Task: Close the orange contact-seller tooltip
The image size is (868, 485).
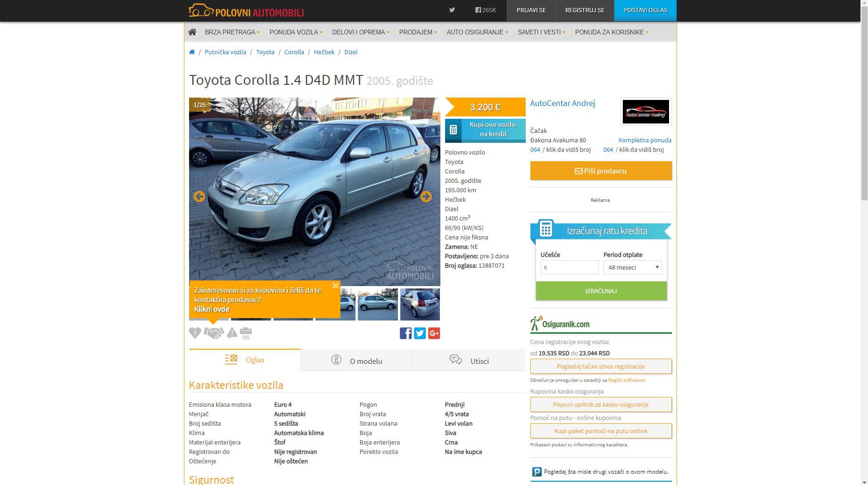Action: [x=335, y=285]
